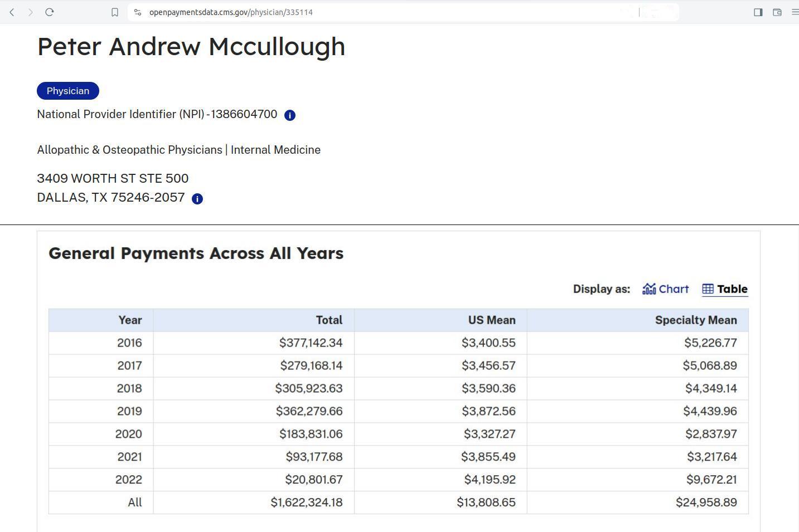
Task: Click the All-years total $1,622,324.18
Action: coord(306,502)
